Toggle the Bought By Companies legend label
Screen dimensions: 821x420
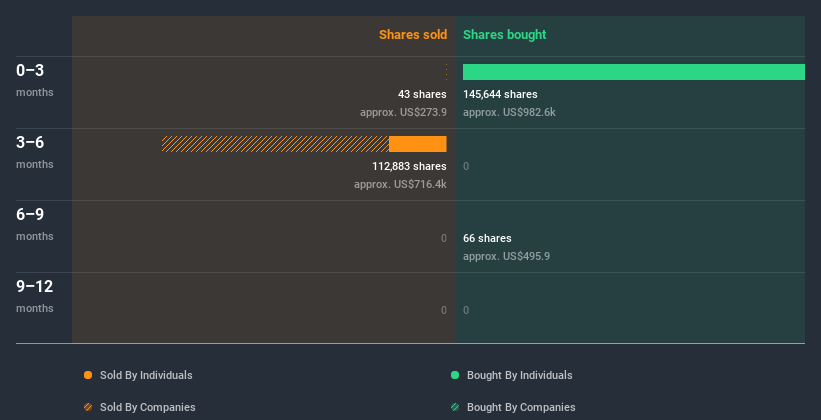[x=521, y=407]
